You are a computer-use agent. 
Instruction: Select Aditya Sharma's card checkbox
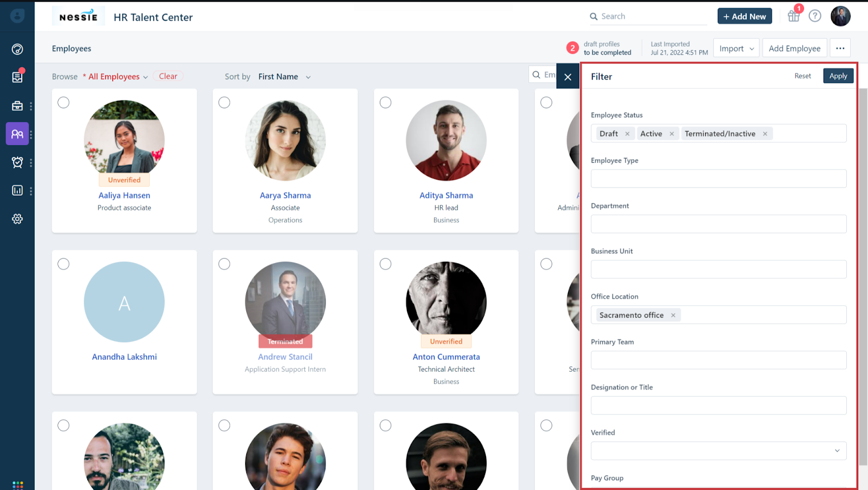[385, 102]
